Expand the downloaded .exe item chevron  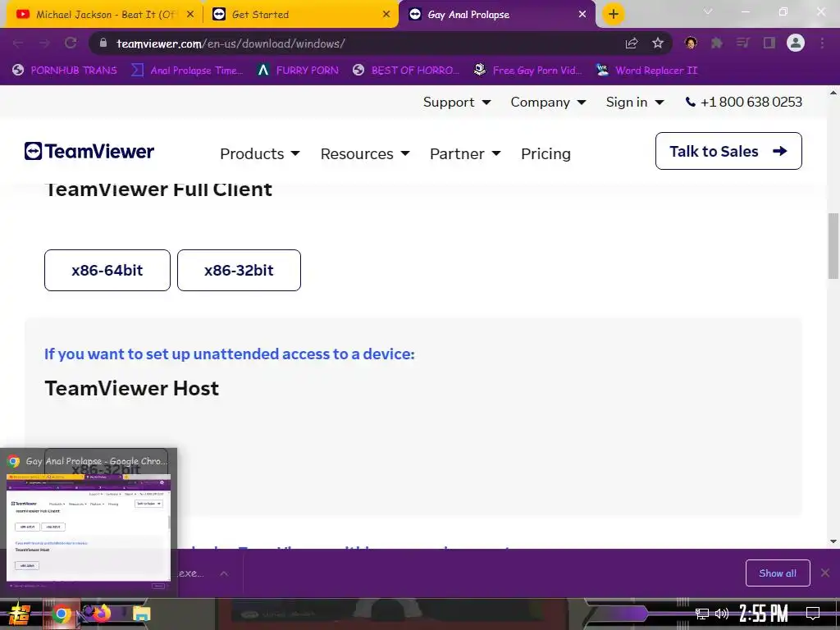point(224,573)
